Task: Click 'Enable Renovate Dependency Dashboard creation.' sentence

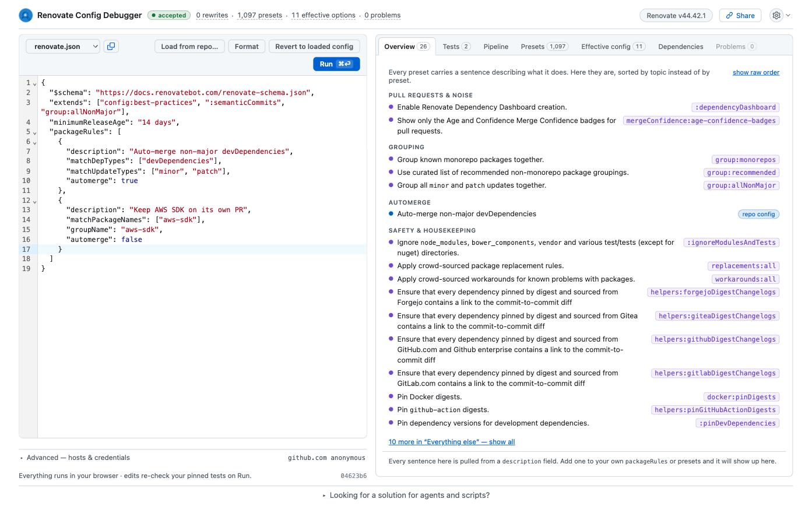Action: pos(481,107)
